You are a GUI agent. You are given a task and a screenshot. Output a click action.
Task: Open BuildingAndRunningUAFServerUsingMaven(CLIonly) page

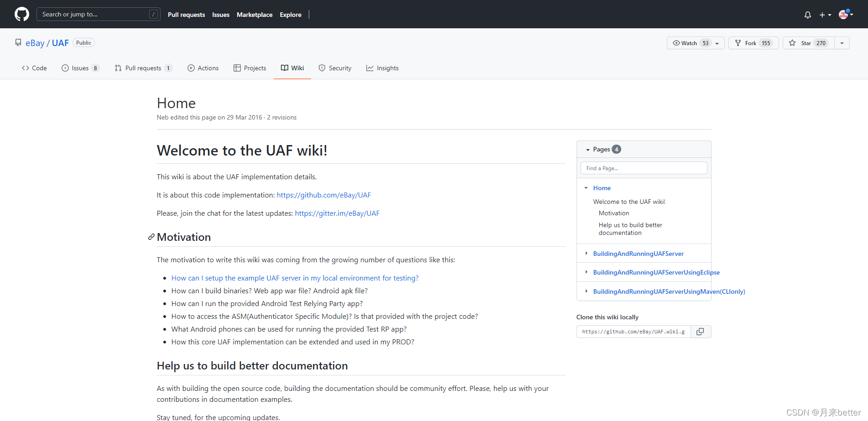click(669, 291)
